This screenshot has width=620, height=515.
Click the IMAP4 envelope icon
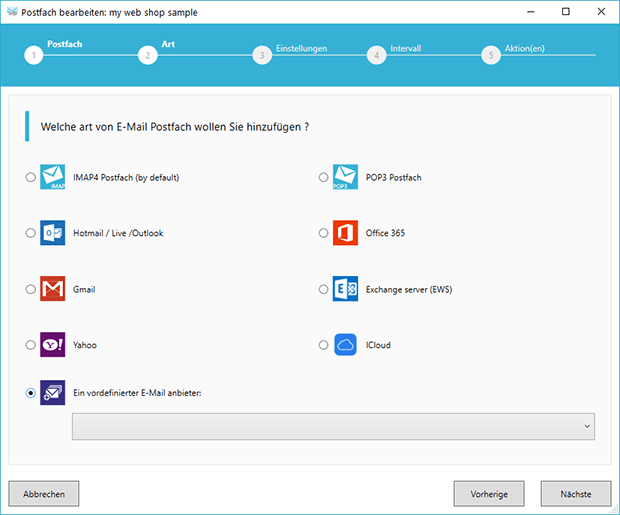tap(53, 177)
